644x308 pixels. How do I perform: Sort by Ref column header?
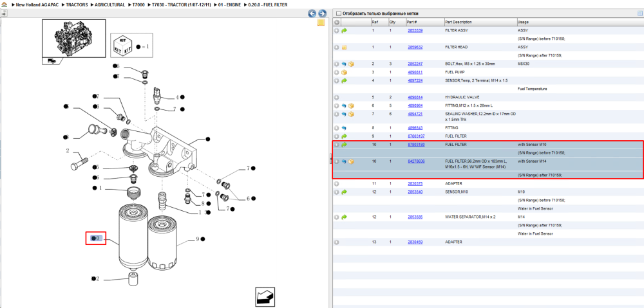(x=379, y=22)
